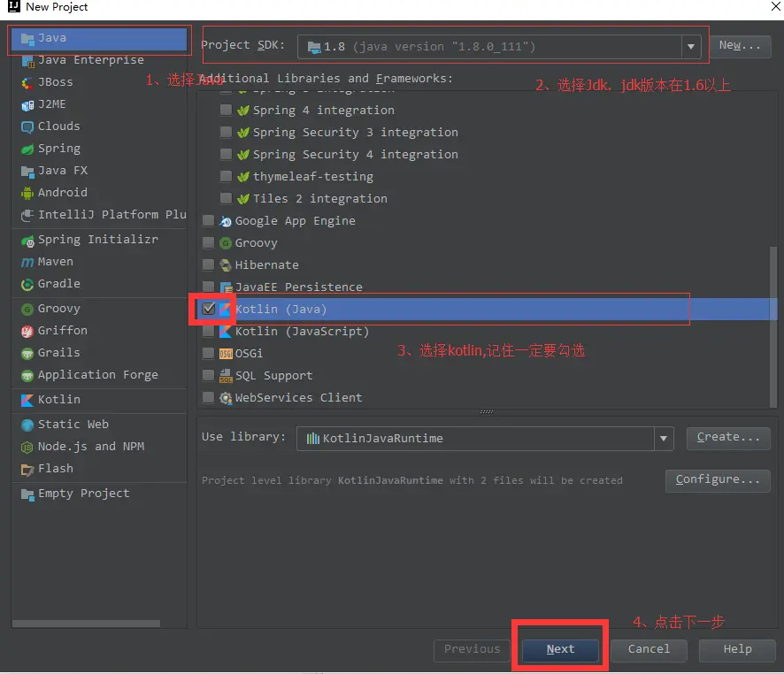This screenshot has width=784, height=674.
Task: Tick Spring Security 3 integration checkbox
Action: click(226, 132)
